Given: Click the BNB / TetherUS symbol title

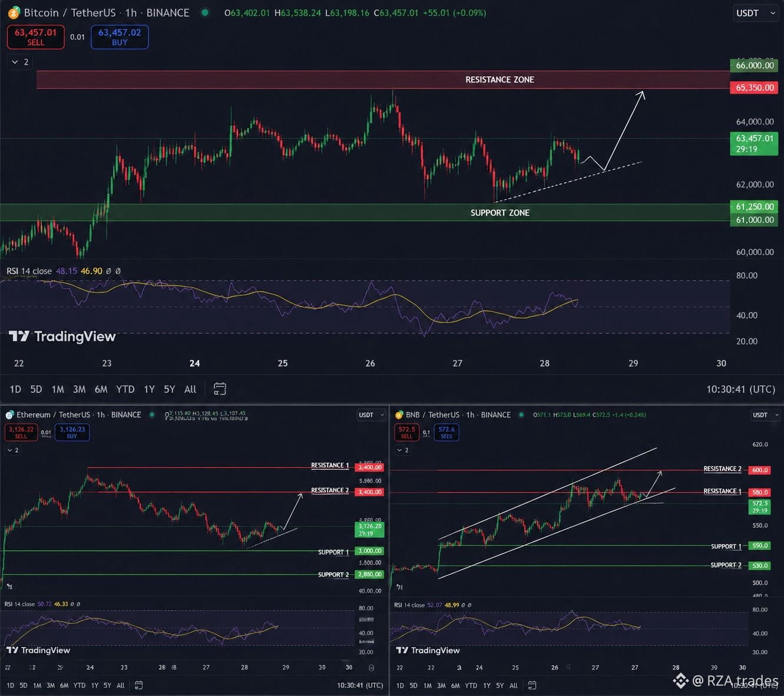Looking at the screenshot, I should 458,415.
